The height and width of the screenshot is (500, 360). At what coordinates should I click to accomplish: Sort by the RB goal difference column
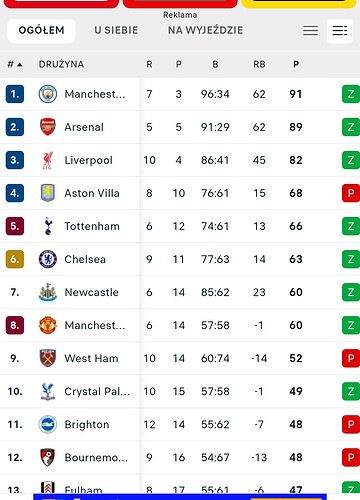coord(259,64)
